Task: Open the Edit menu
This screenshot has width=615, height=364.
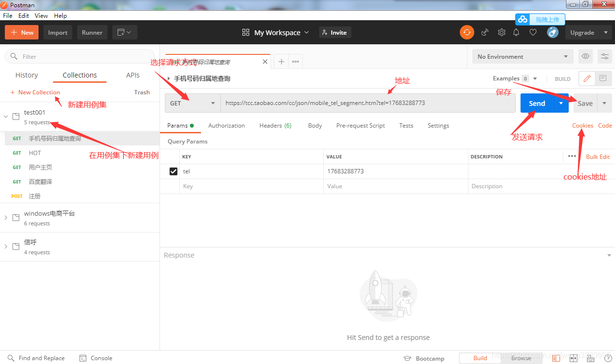Action: (x=24, y=15)
